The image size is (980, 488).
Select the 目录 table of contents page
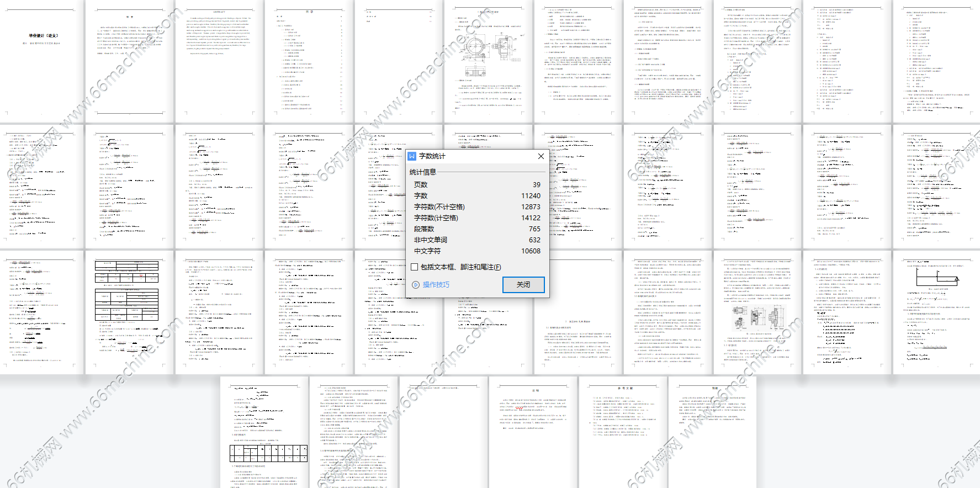(x=309, y=61)
